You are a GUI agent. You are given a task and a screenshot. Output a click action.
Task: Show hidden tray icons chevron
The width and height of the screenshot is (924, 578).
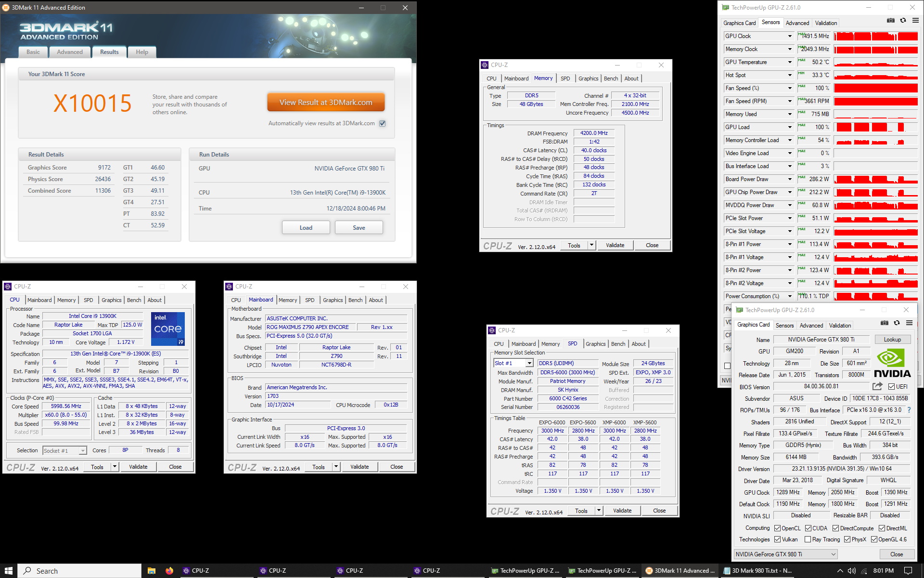click(840, 571)
